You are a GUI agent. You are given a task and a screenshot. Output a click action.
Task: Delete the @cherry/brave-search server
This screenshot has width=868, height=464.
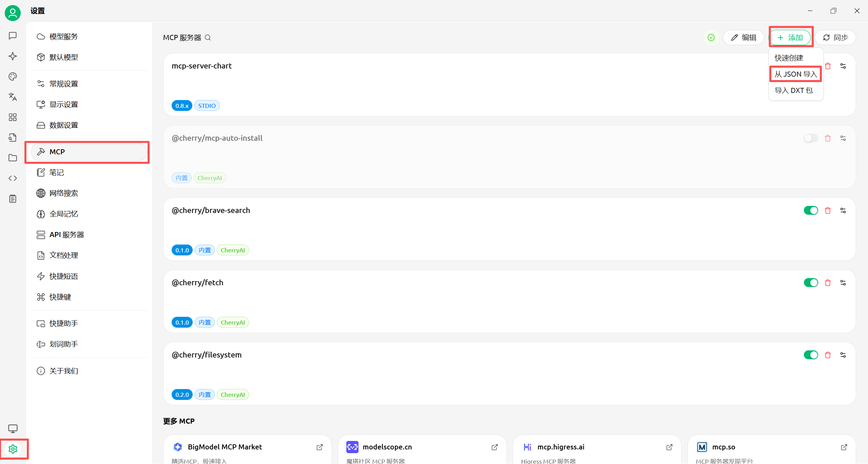(x=828, y=211)
